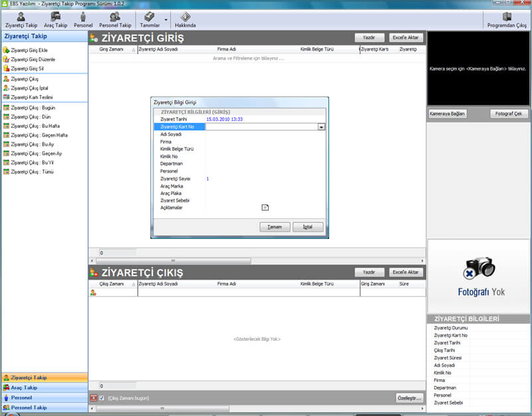Click the Kameraya Bağlan button
Viewport: 532px width, 416px height.
[x=448, y=114]
